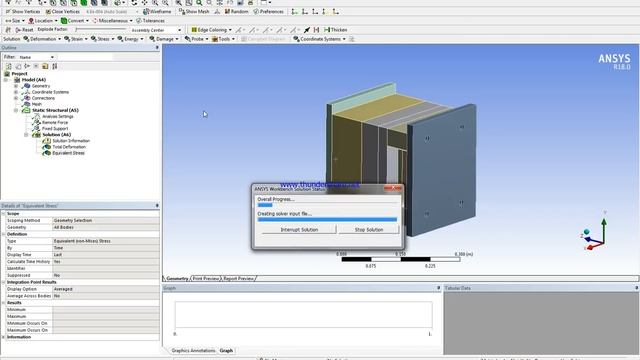Screen dimensions: 640x360
Task: Switch to Wireframe display
Action: point(157,12)
